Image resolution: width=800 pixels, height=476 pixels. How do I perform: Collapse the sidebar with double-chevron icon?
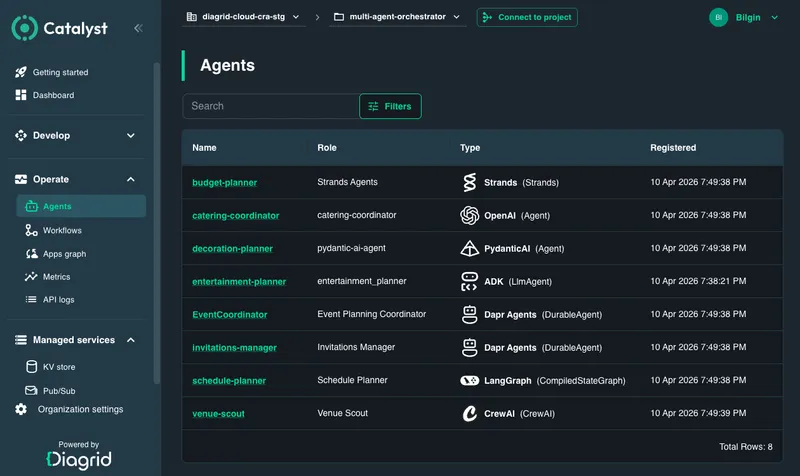137,28
